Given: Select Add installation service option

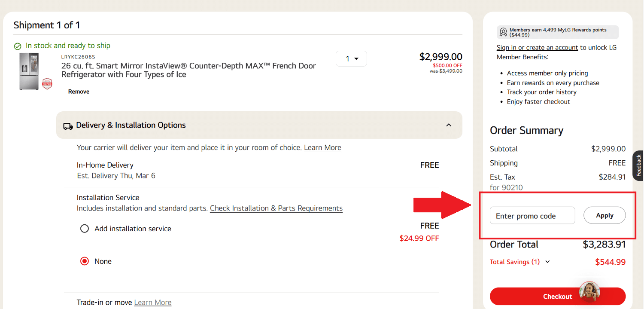Looking at the screenshot, I should tap(85, 229).
